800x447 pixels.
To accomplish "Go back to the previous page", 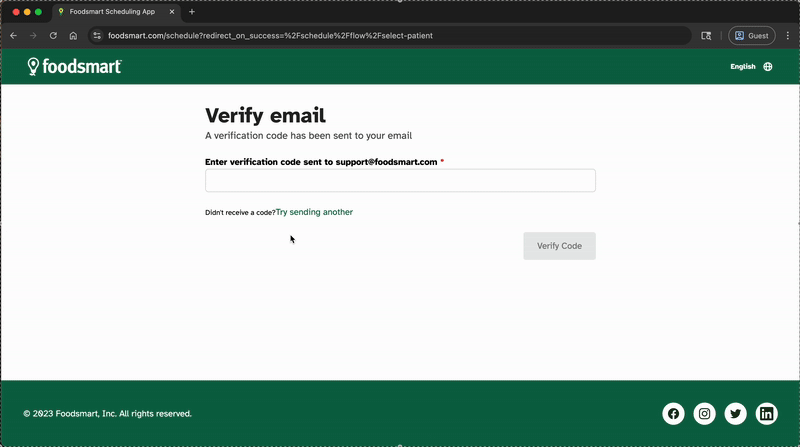I will (x=14, y=36).
